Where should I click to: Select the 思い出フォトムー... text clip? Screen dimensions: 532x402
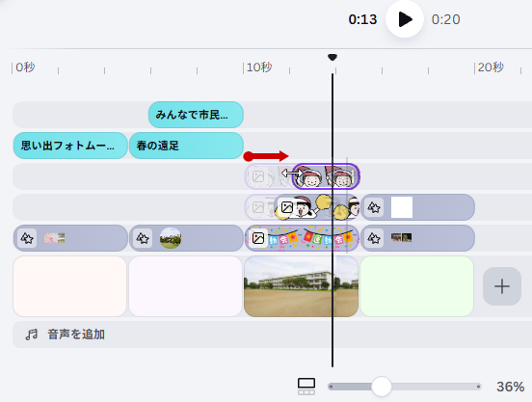coord(70,146)
